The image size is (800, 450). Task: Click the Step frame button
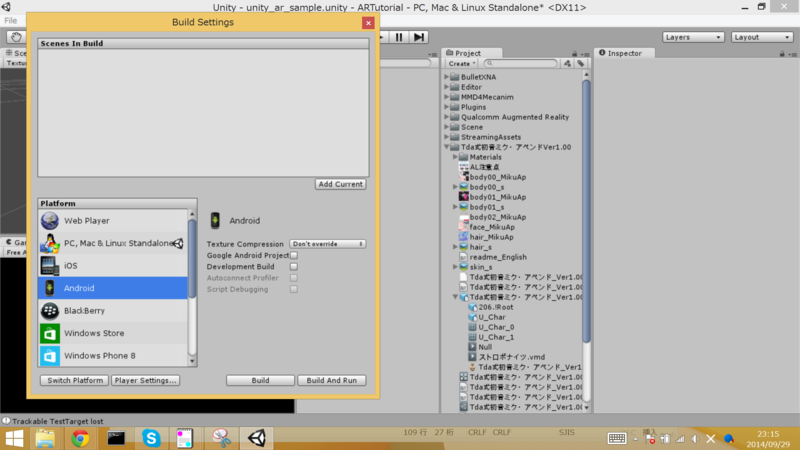click(419, 37)
